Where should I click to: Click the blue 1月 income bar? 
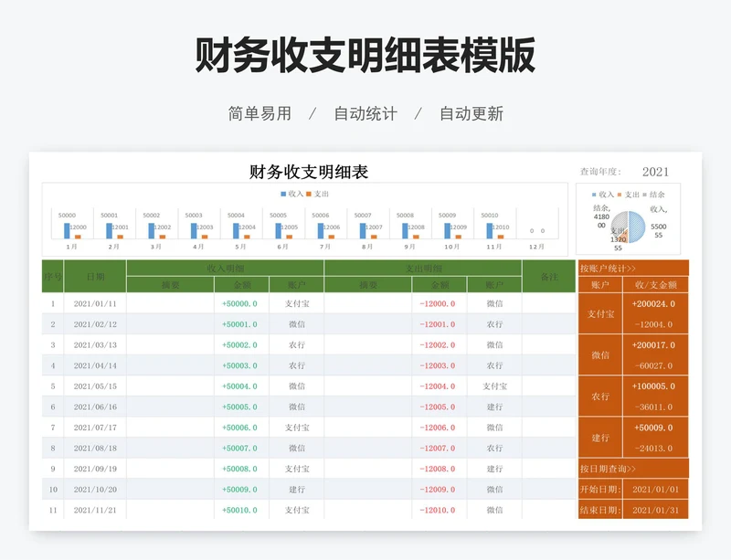[x=67, y=231]
